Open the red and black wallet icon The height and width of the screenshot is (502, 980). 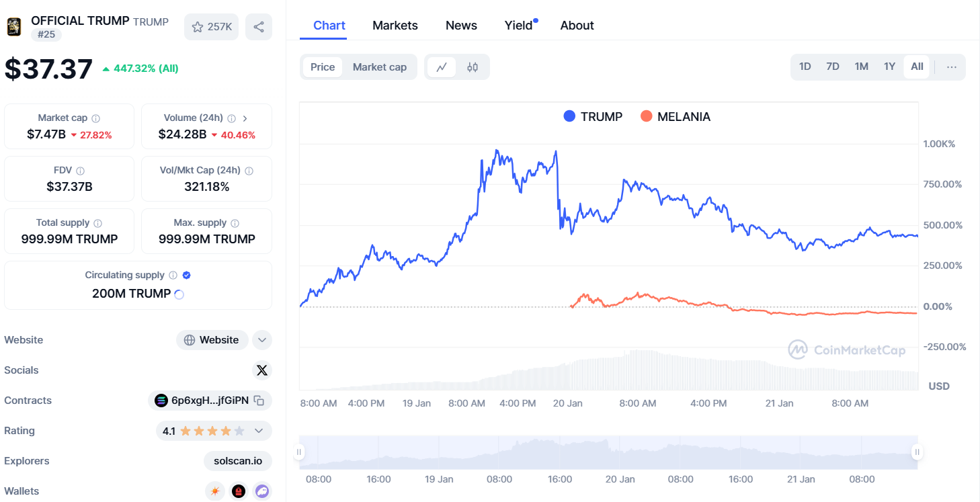coord(239,491)
